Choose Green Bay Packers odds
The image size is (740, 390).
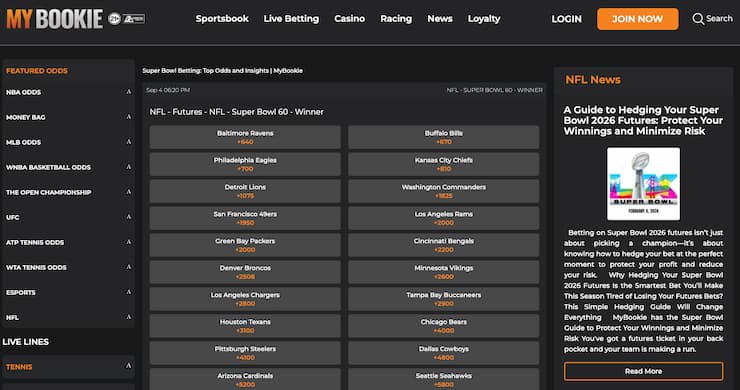245,245
